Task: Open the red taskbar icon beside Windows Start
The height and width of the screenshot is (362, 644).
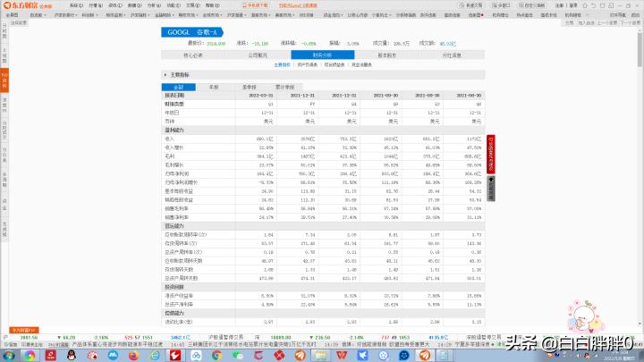Action: point(50,356)
